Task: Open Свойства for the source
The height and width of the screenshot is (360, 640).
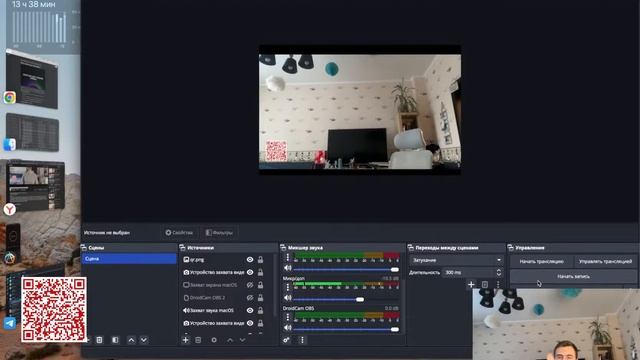Action: (x=179, y=233)
